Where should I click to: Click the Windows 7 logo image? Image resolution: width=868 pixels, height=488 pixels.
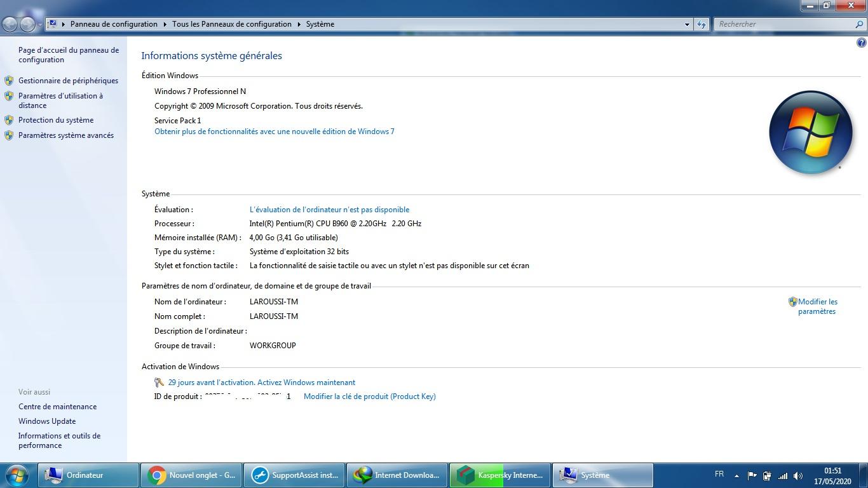tap(811, 132)
